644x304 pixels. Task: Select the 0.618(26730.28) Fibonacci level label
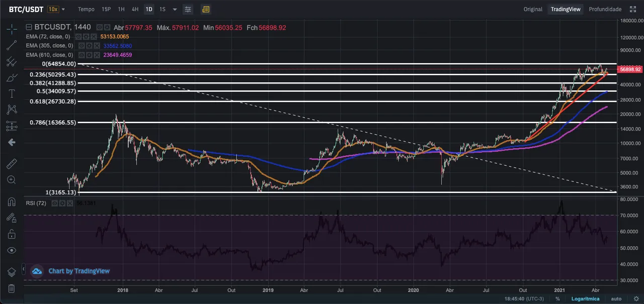pyautogui.click(x=53, y=102)
